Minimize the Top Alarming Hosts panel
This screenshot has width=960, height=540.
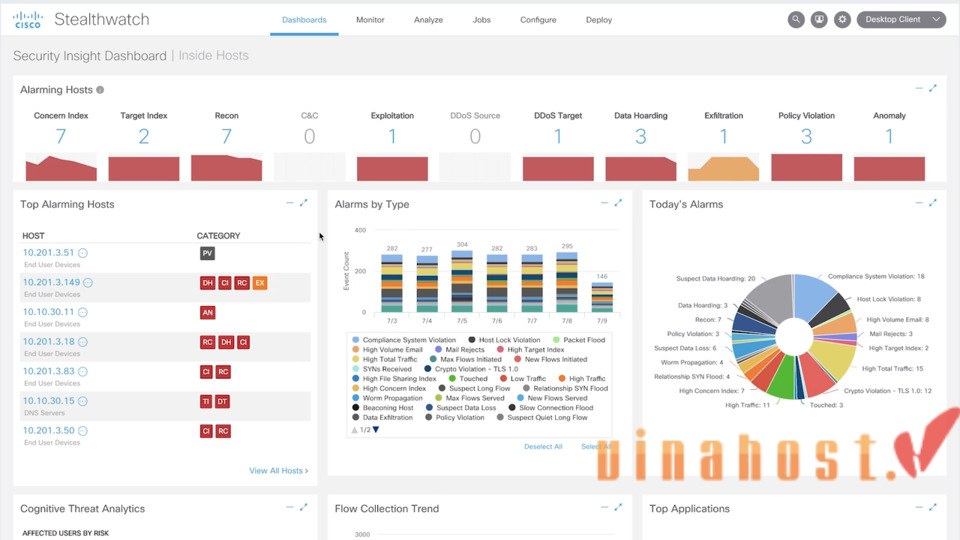[290, 203]
